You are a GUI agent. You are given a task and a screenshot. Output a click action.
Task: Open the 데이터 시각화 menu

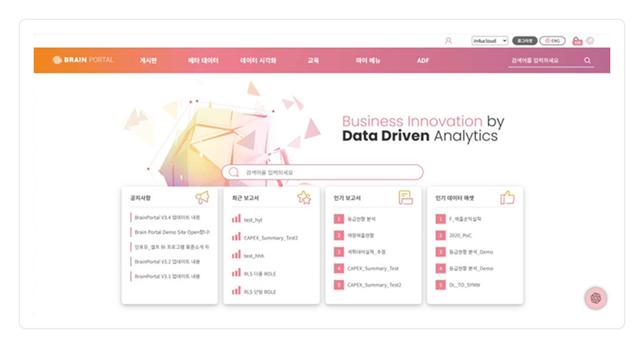pos(258,60)
